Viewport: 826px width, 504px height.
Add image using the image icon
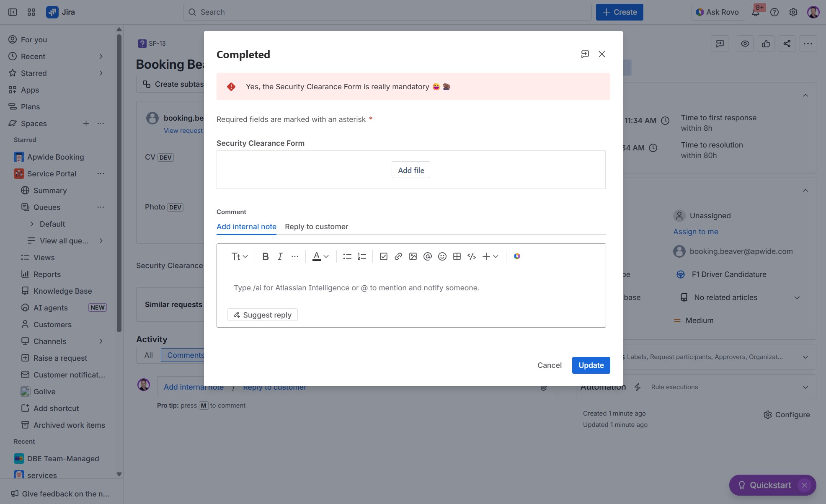pyautogui.click(x=413, y=256)
